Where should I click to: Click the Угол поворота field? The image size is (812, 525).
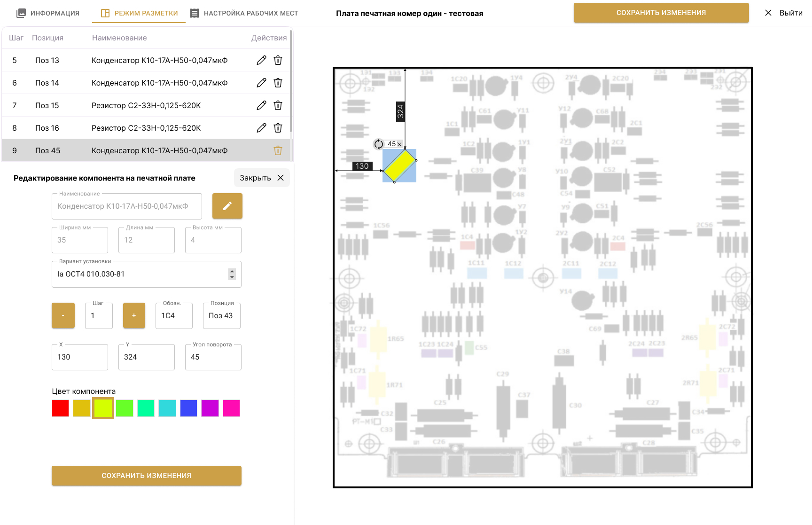(213, 357)
